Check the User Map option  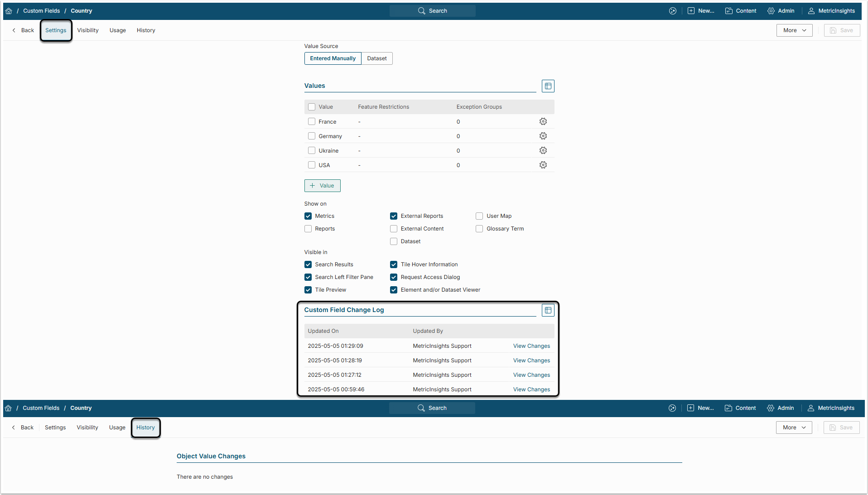click(x=479, y=216)
